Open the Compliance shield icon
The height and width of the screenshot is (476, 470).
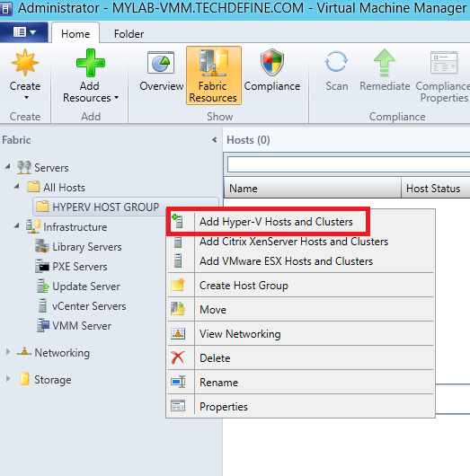272,62
